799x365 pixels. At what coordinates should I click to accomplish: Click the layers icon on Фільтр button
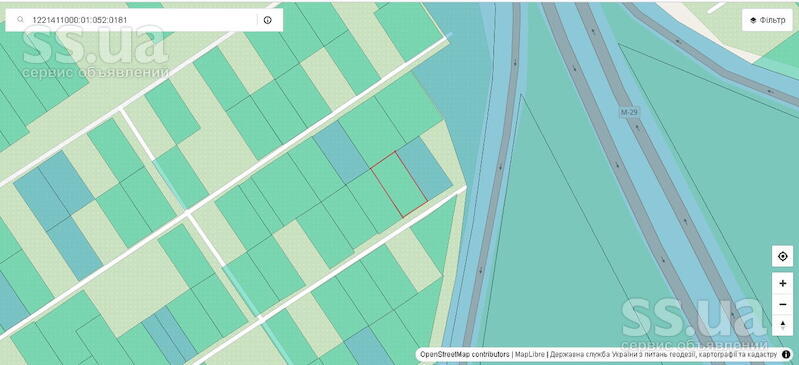point(753,20)
